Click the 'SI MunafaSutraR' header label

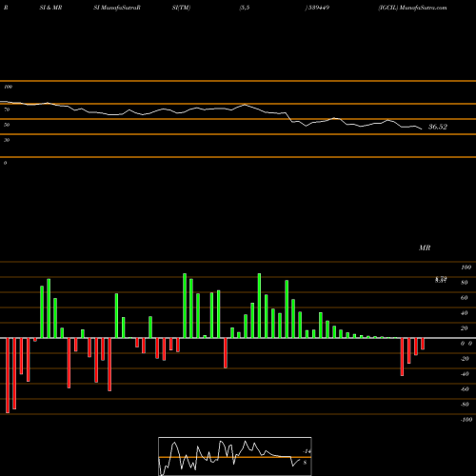(x=117, y=8)
